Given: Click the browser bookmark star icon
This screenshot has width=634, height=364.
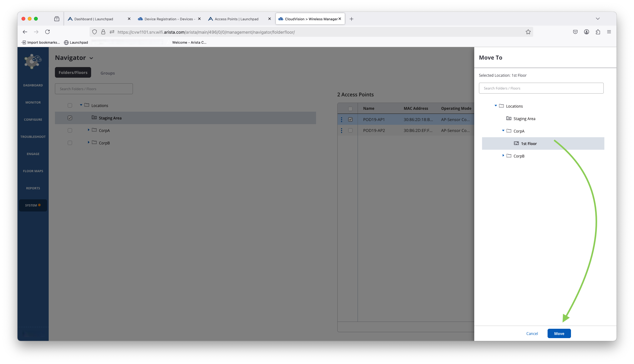Looking at the screenshot, I should pos(528,32).
